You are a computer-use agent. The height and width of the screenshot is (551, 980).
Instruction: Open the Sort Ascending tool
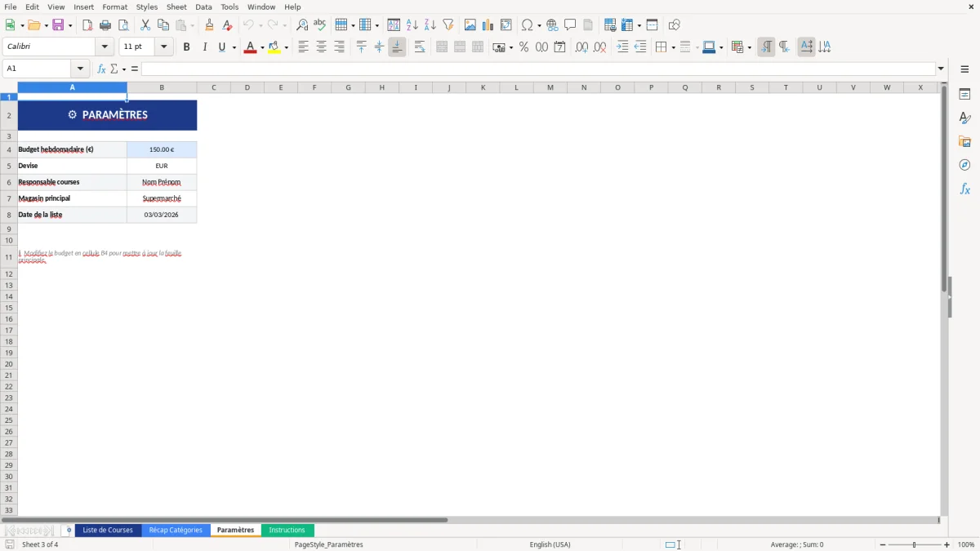(411, 24)
